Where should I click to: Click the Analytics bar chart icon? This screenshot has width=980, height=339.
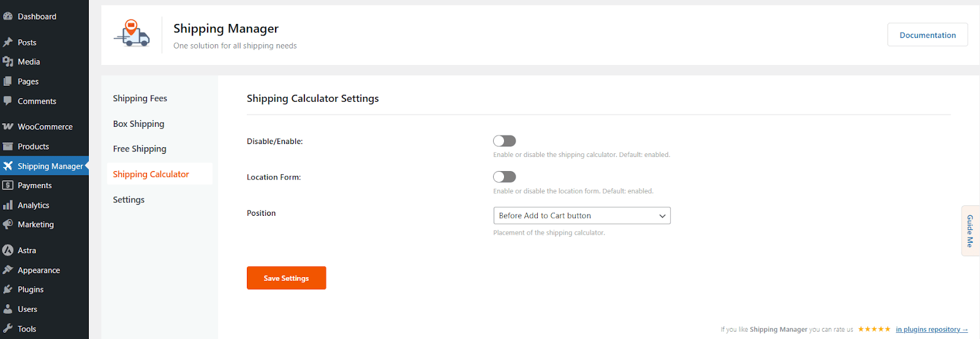(8, 205)
